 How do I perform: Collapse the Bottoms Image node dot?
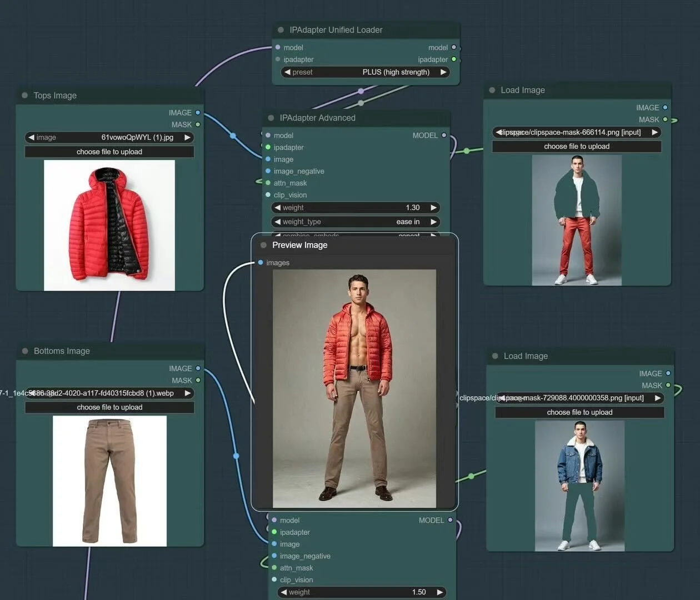(25, 351)
